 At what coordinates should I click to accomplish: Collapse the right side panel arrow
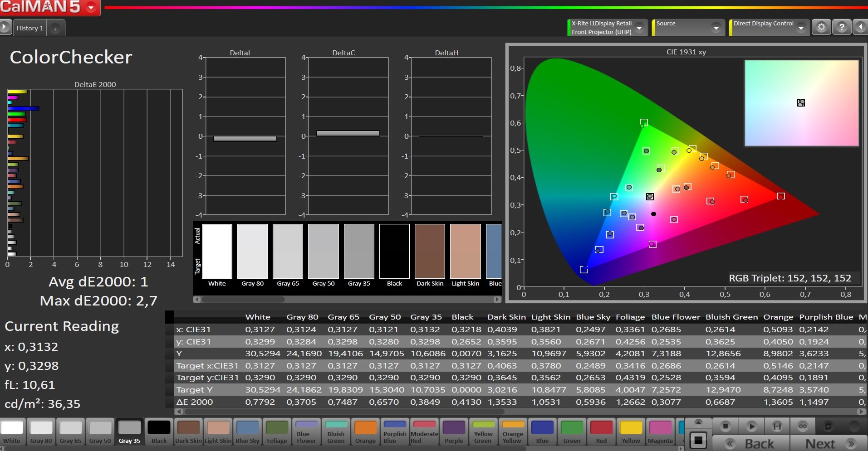pos(860,27)
